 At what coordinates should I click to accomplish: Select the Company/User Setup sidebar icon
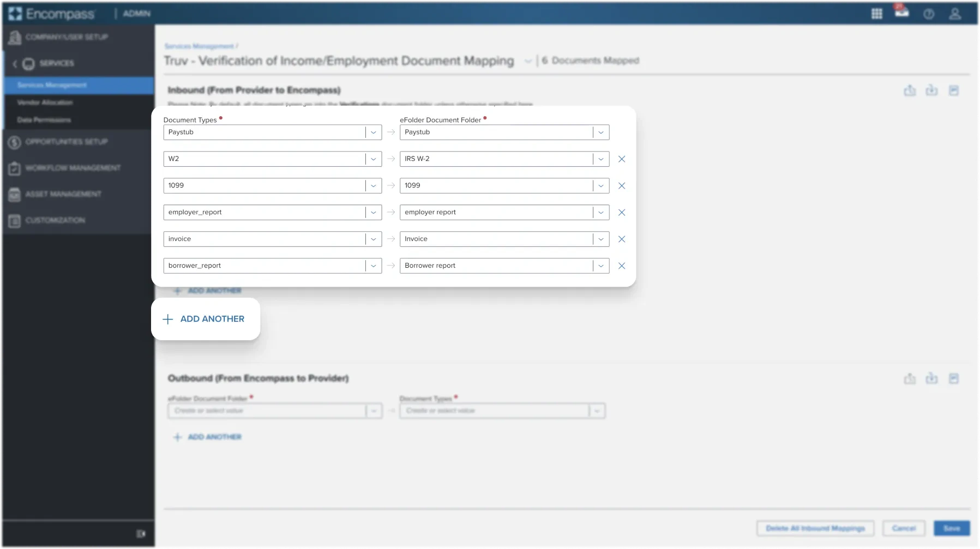coord(15,37)
